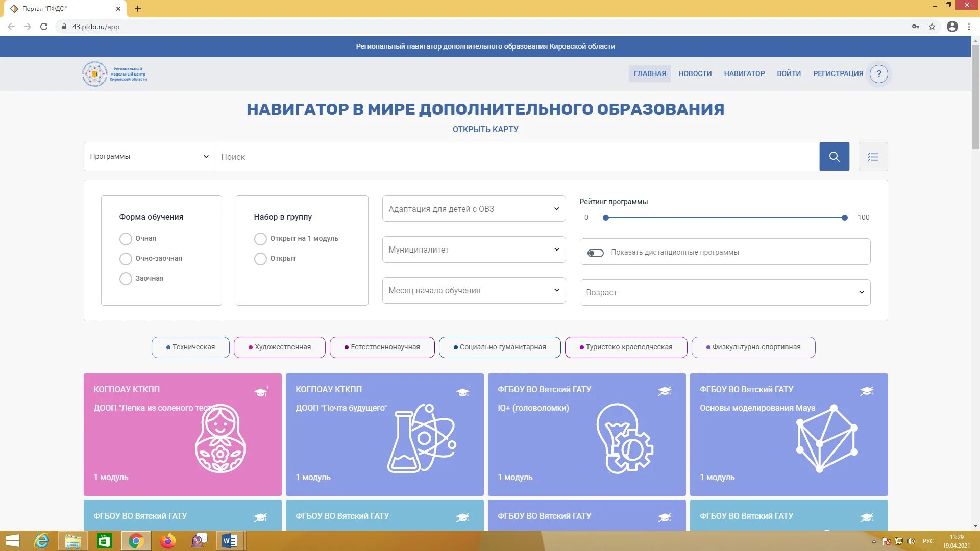Select the Техническая category button
Image resolution: width=980 pixels, height=551 pixels.
point(190,347)
